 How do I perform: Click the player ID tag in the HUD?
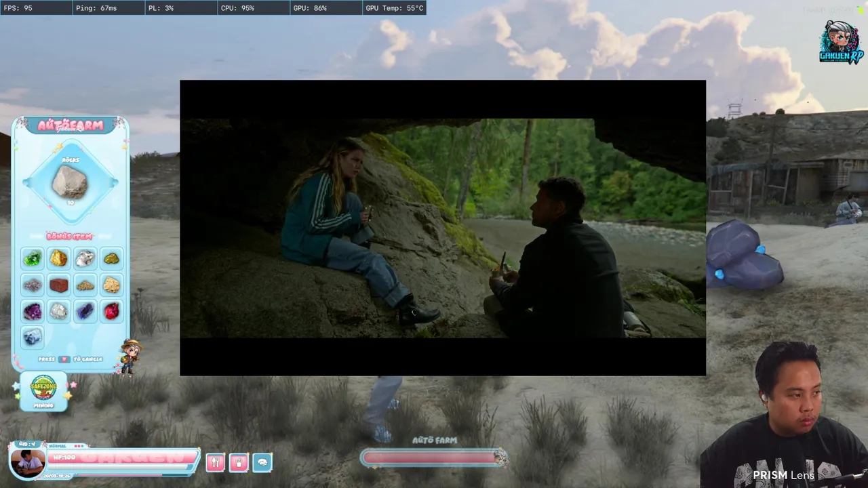[26, 444]
